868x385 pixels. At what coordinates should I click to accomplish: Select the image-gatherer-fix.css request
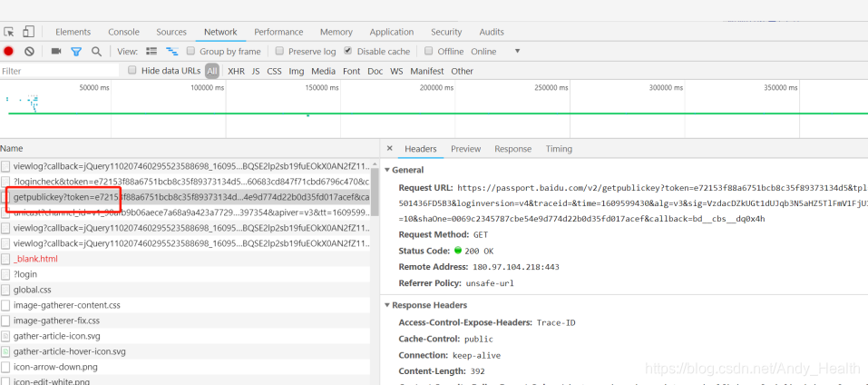[185, 321]
